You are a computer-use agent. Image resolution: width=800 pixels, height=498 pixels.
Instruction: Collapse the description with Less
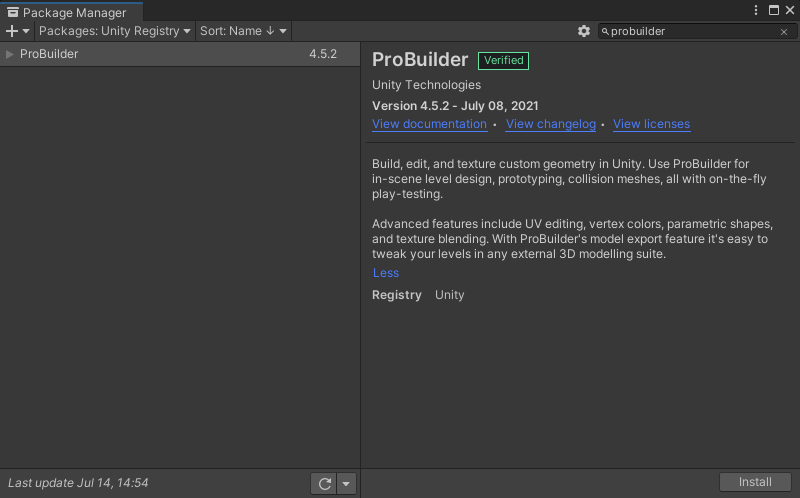click(385, 273)
